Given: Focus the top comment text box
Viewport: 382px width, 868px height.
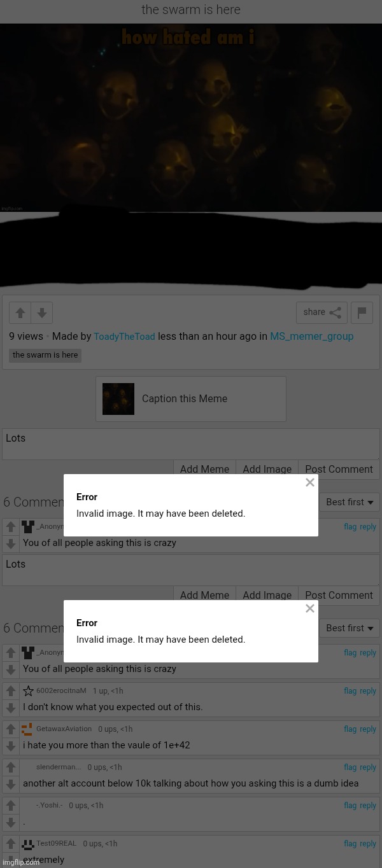Looking at the screenshot, I should [x=191, y=444].
